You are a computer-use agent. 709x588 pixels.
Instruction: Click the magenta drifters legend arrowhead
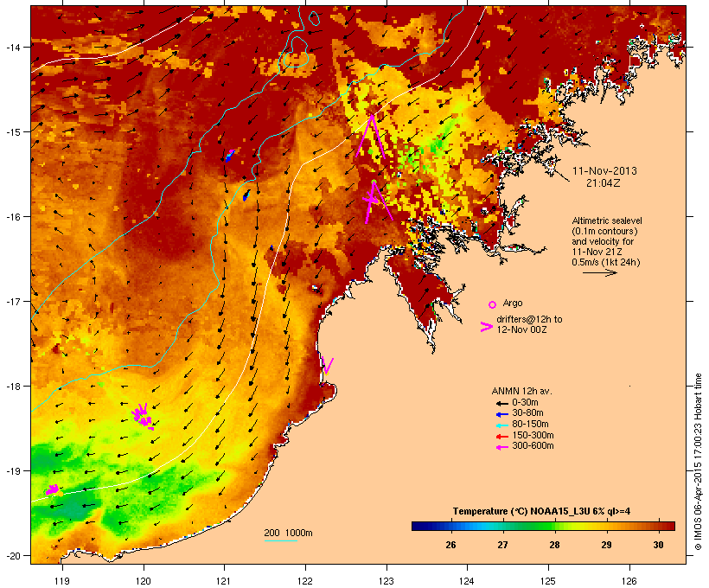click(x=486, y=327)
